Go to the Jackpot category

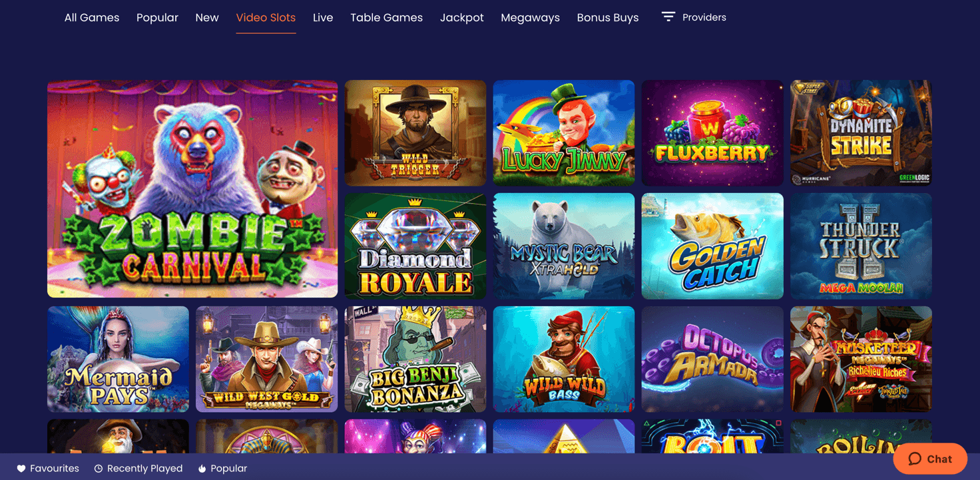[x=462, y=18]
